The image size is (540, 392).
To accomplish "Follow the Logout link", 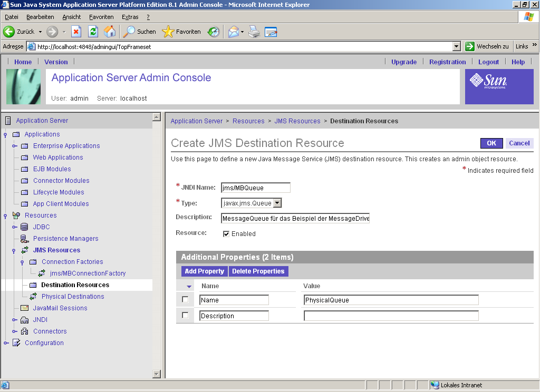I will pos(488,62).
